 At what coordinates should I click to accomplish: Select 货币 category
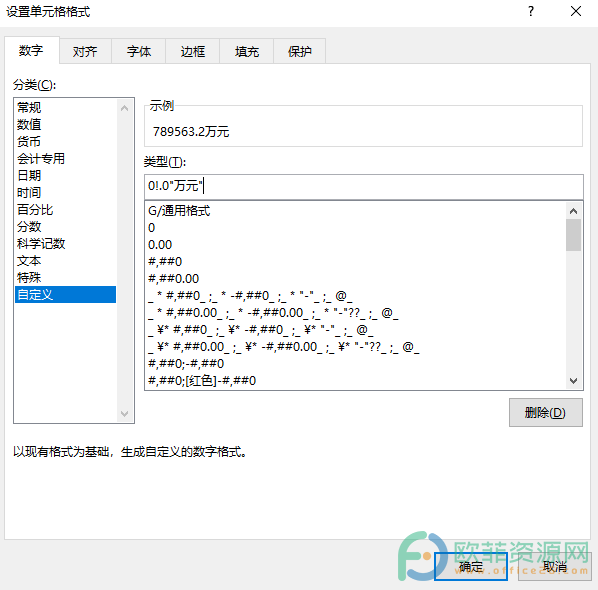[66, 141]
